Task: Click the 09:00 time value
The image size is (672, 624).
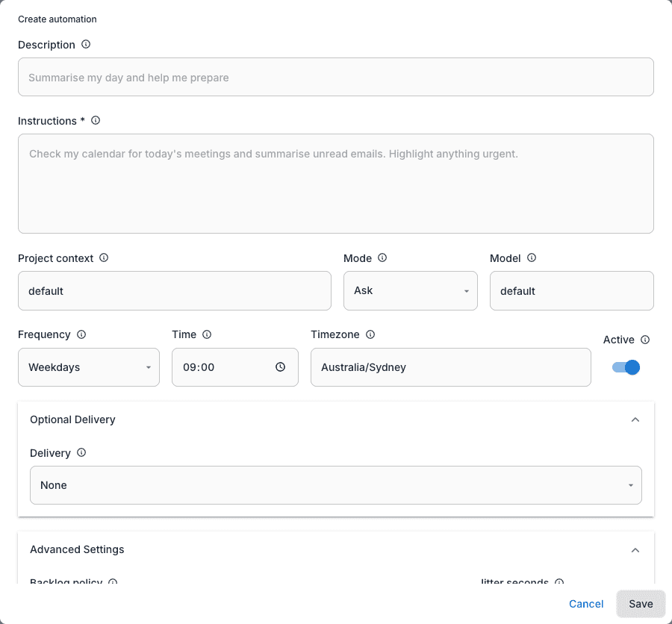Action: 199,367
